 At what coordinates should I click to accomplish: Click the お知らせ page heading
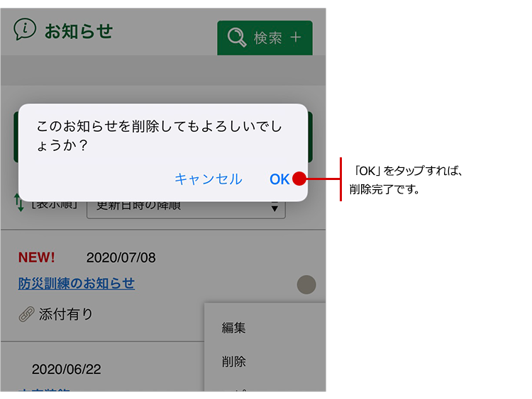click(x=78, y=31)
